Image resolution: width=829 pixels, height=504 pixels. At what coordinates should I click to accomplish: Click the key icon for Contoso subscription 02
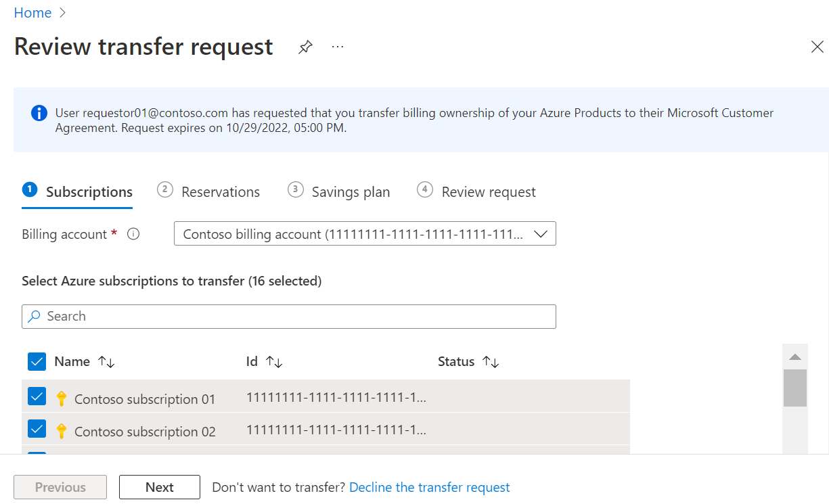[x=61, y=432]
